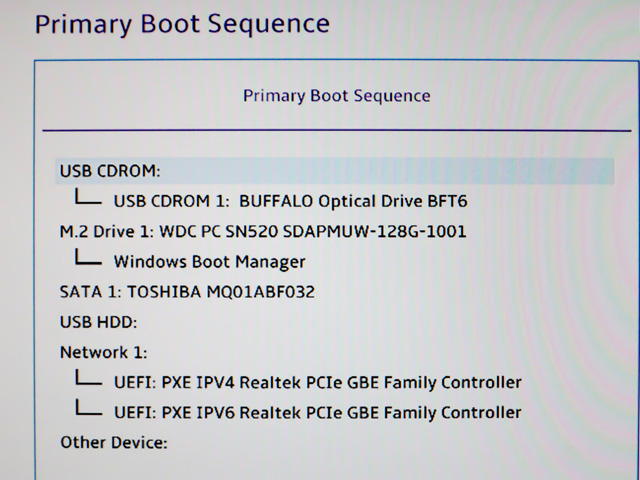Click tree connector beside Windows Boot Manager
The image size is (640, 480).
(x=88, y=259)
